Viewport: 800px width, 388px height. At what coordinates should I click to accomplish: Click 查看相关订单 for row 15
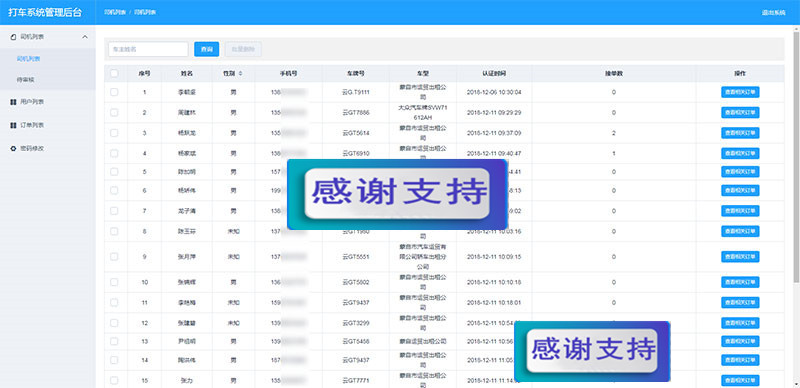click(x=740, y=380)
